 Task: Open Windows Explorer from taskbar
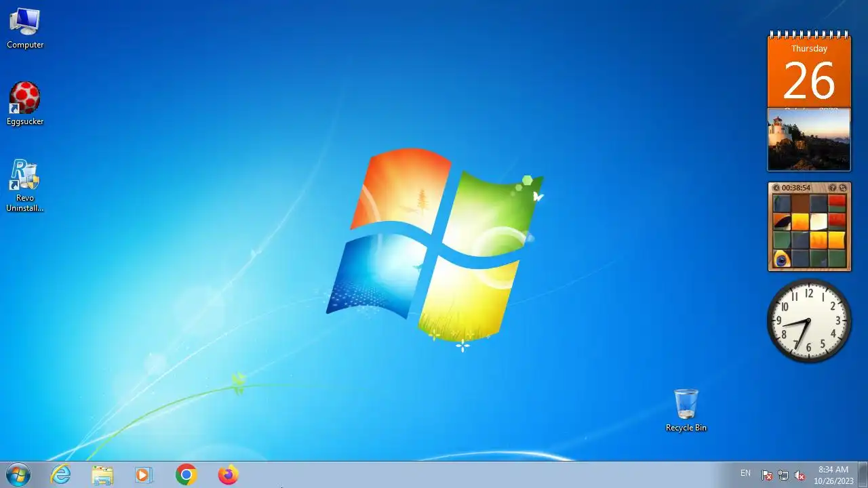pos(102,475)
